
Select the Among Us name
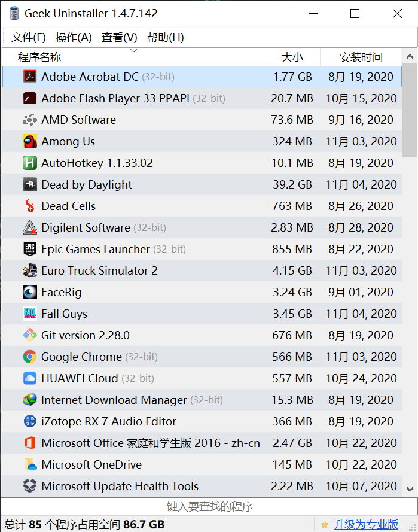68,141
